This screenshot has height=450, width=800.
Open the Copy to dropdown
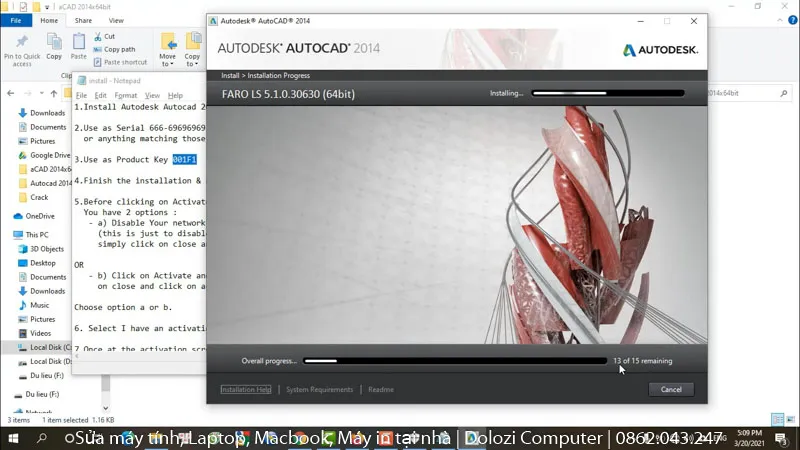[192, 50]
